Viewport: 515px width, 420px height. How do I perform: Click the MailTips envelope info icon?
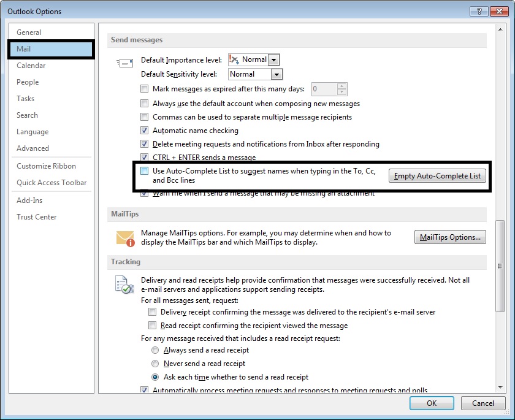pos(126,239)
